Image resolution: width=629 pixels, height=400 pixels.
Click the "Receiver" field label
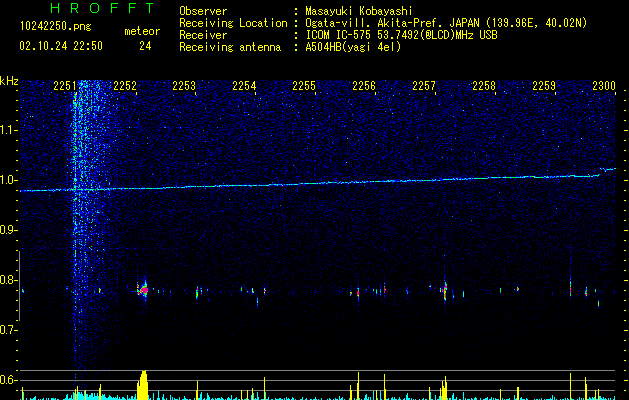click(203, 35)
